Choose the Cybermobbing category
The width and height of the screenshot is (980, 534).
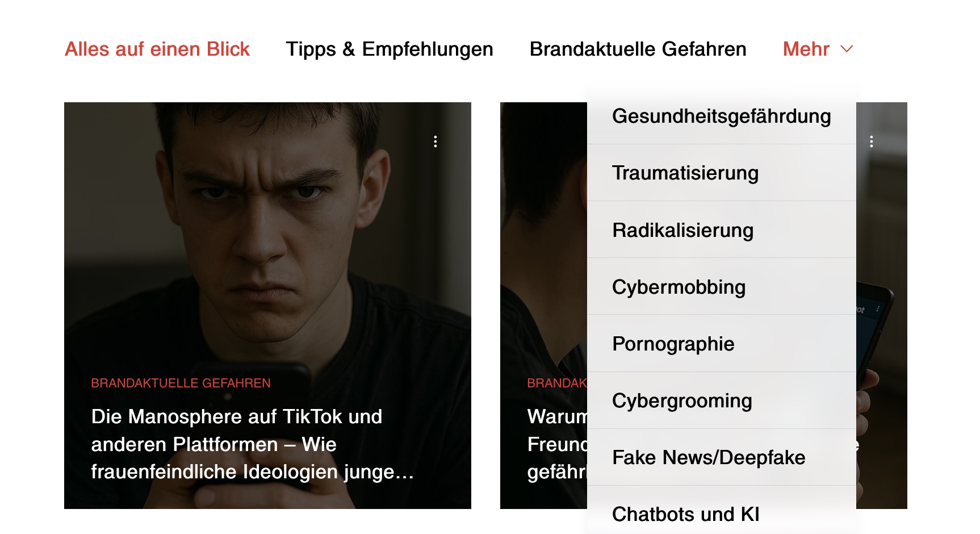pos(722,287)
